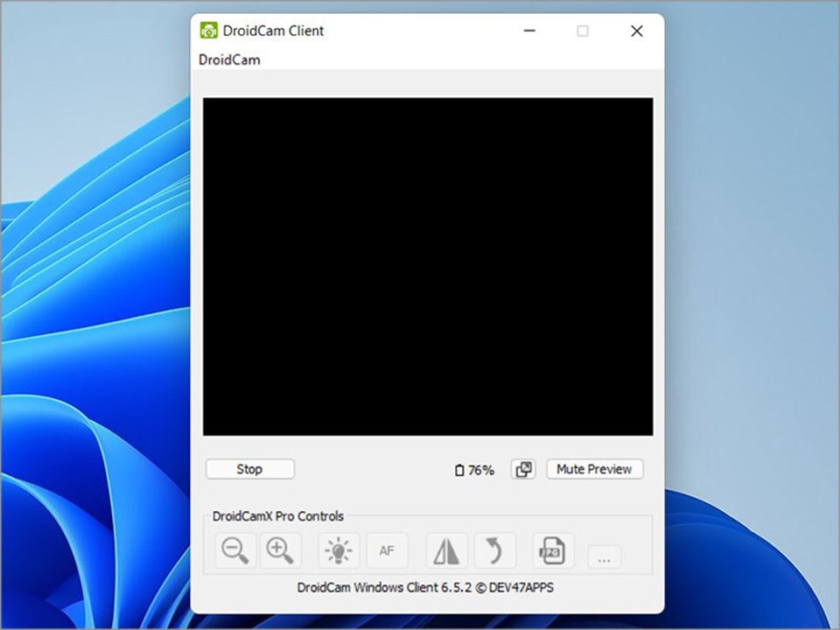Click the zoom out magnifier icon

pos(235,550)
